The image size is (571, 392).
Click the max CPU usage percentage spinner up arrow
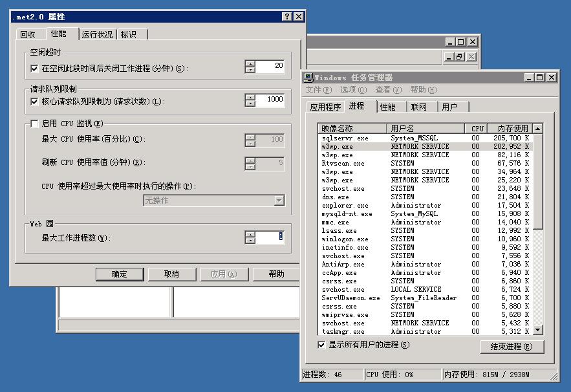(x=250, y=137)
